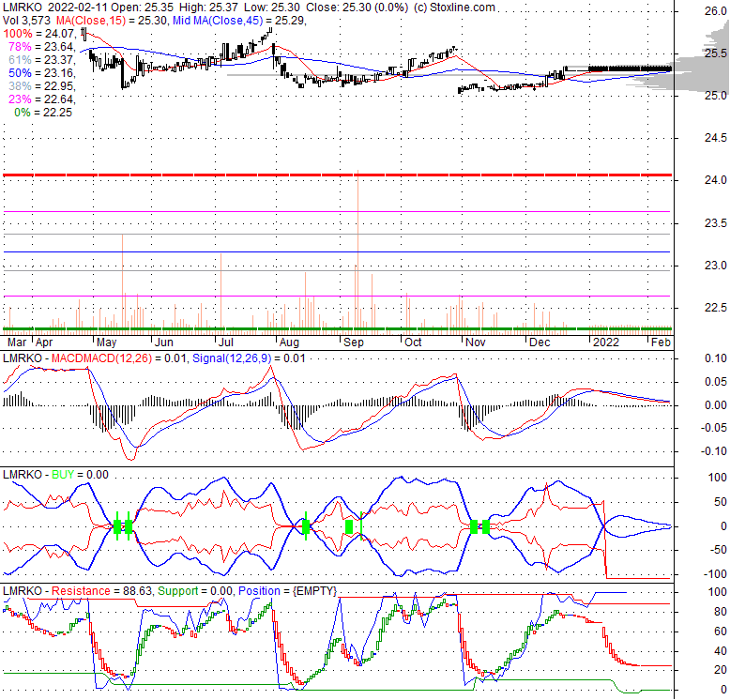The image size is (730, 700).
Task: Click the May month label on time axis
Action: pos(107,342)
